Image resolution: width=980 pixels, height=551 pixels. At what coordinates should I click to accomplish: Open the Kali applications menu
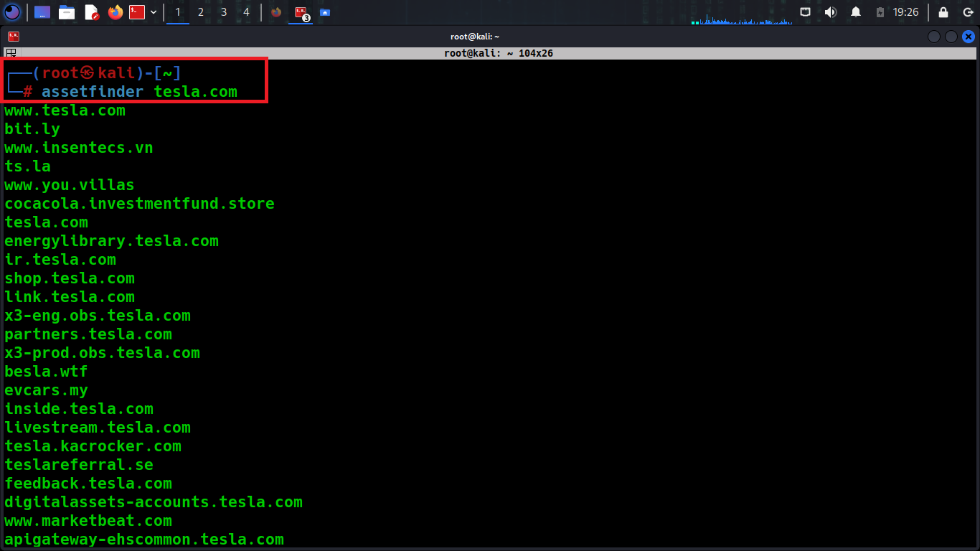tap(12, 12)
